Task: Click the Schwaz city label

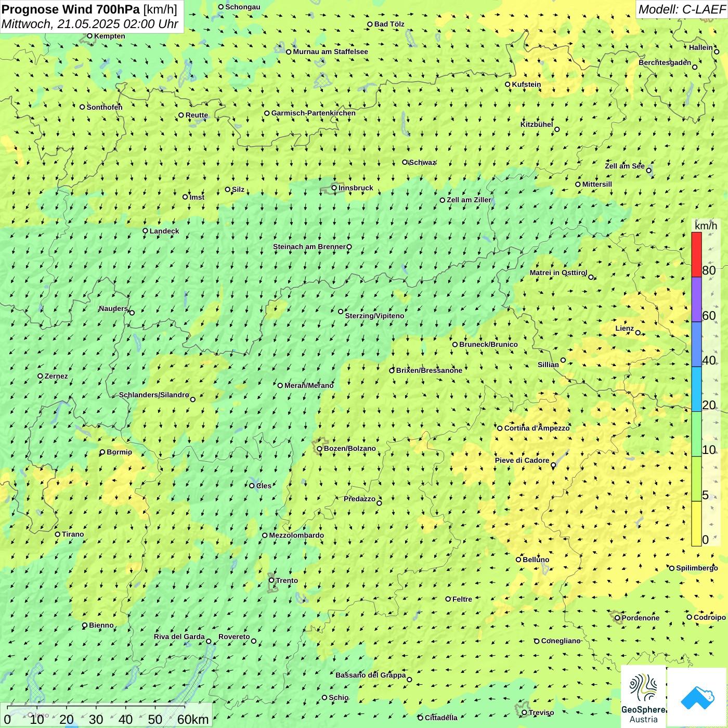Action: [422, 162]
